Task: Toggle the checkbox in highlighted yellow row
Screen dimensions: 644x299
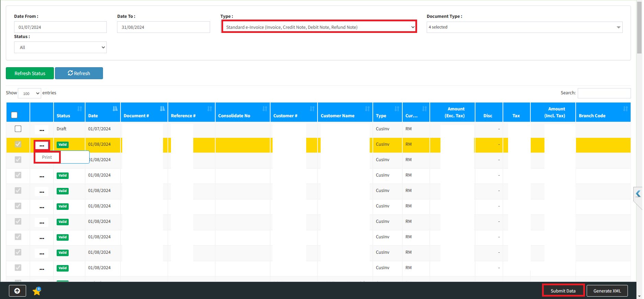Action: pos(18,144)
